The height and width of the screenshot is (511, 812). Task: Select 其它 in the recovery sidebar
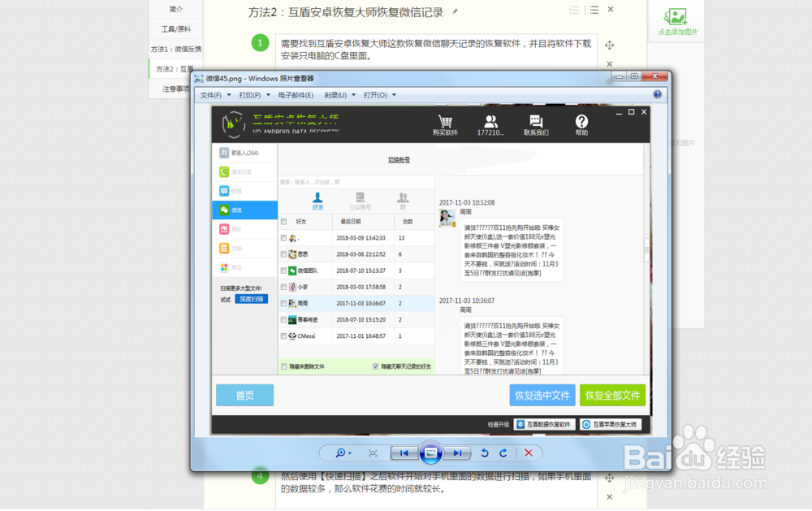coord(244,267)
